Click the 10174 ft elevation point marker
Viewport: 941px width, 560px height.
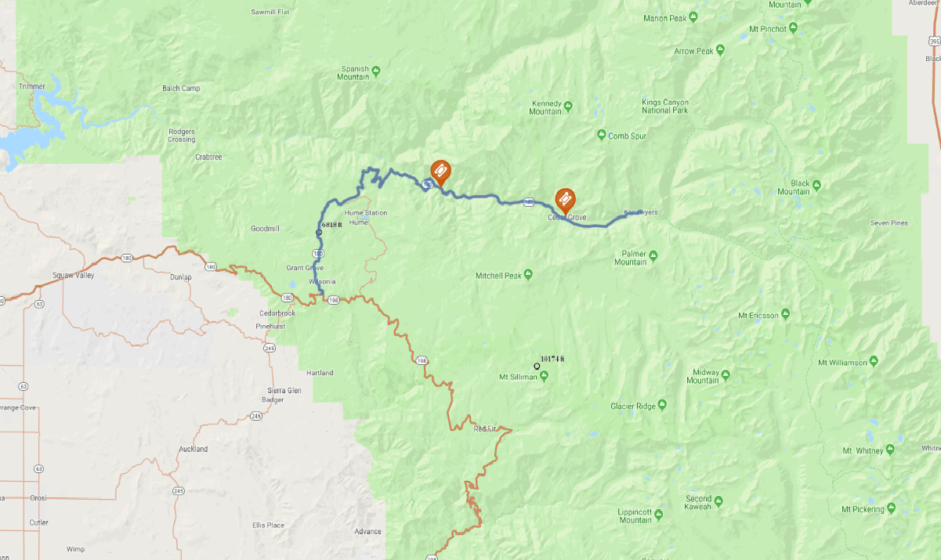tap(537, 366)
